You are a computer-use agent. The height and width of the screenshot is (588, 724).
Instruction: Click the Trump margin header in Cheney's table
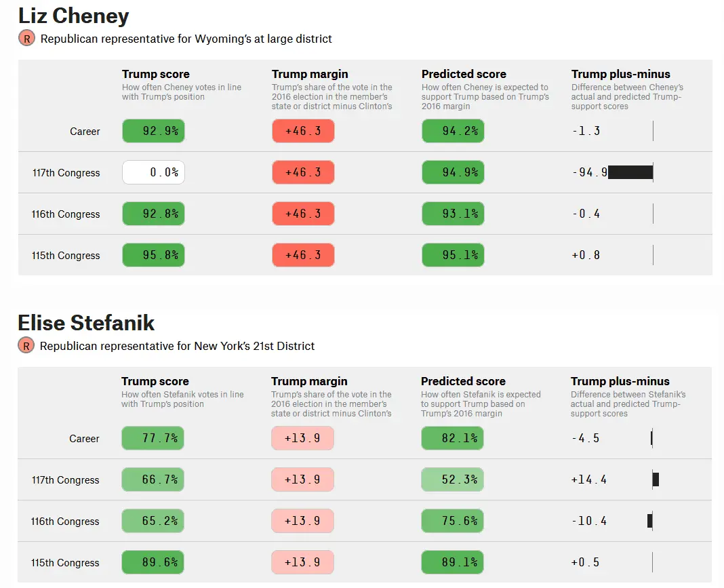coord(310,74)
